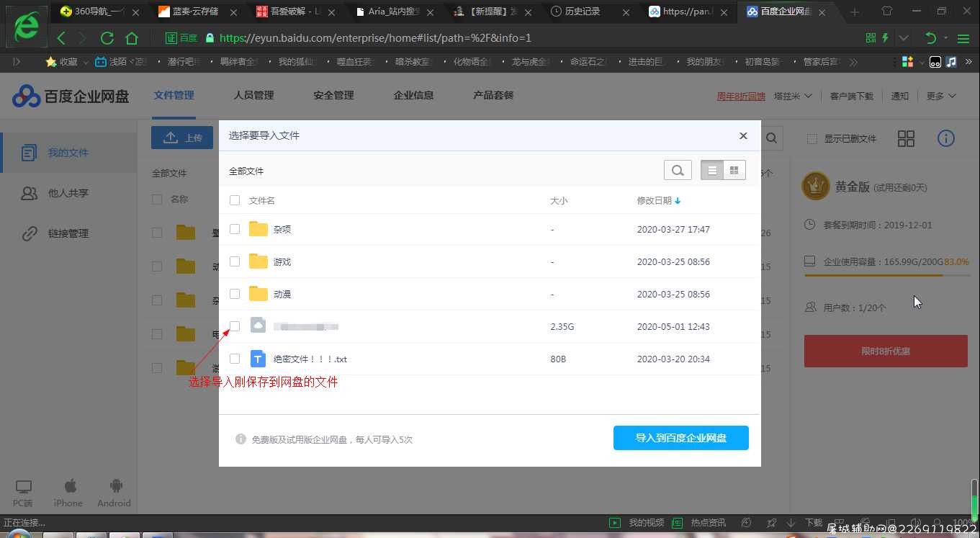Tick the checkbox for 杂项 folder
The width and height of the screenshot is (980, 538).
[x=235, y=229]
